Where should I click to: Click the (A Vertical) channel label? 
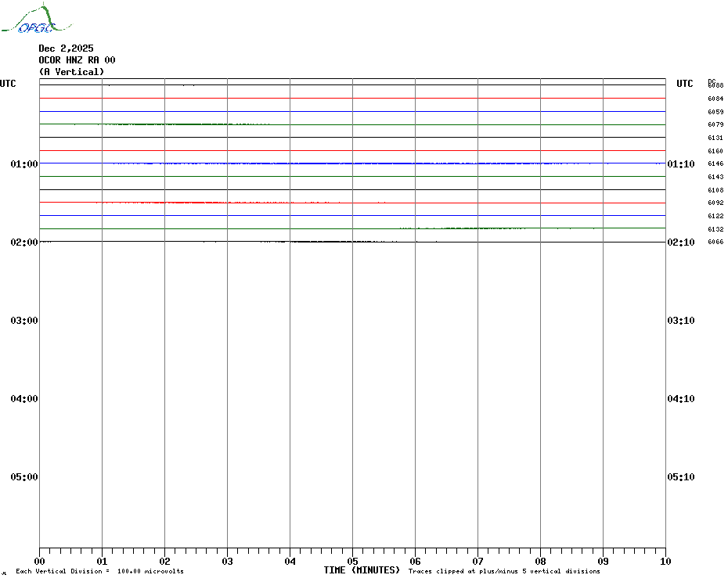(71, 72)
